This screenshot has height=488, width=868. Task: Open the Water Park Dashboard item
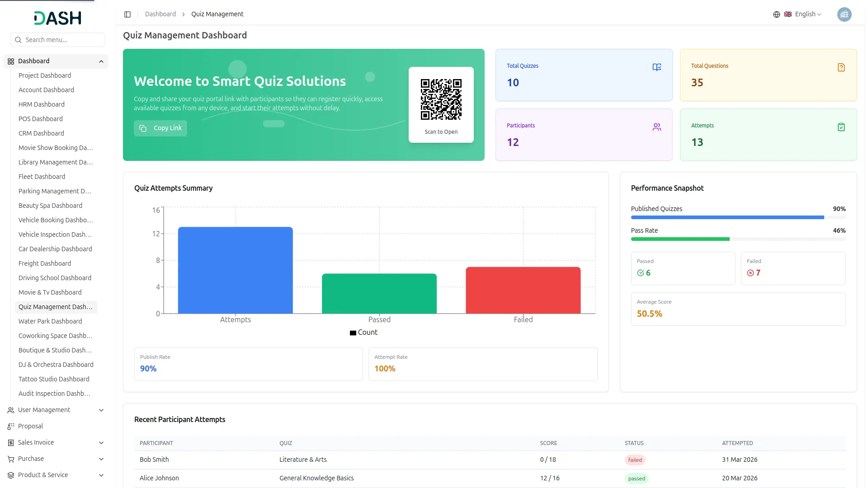pos(50,321)
